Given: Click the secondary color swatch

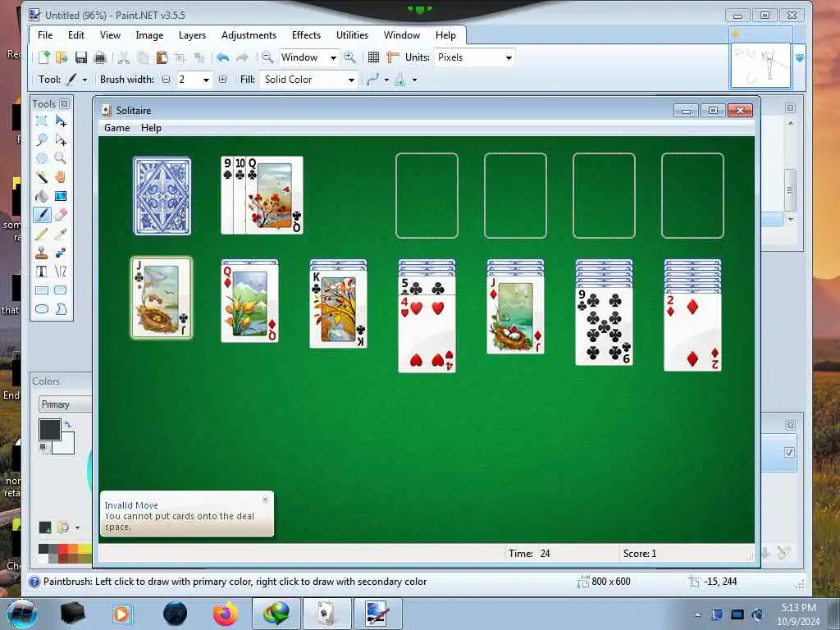Looking at the screenshot, I should 66,445.
